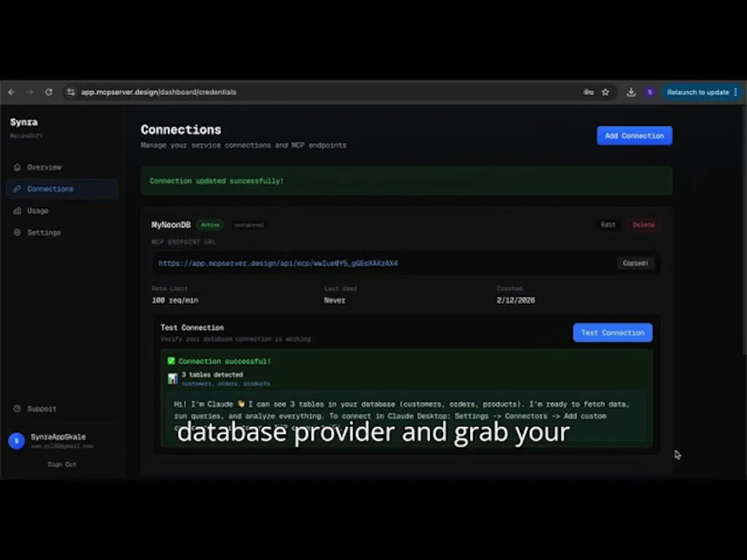The image size is (747, 560).
Task: Click the Created date 2/12/2026
Action: 515,301
